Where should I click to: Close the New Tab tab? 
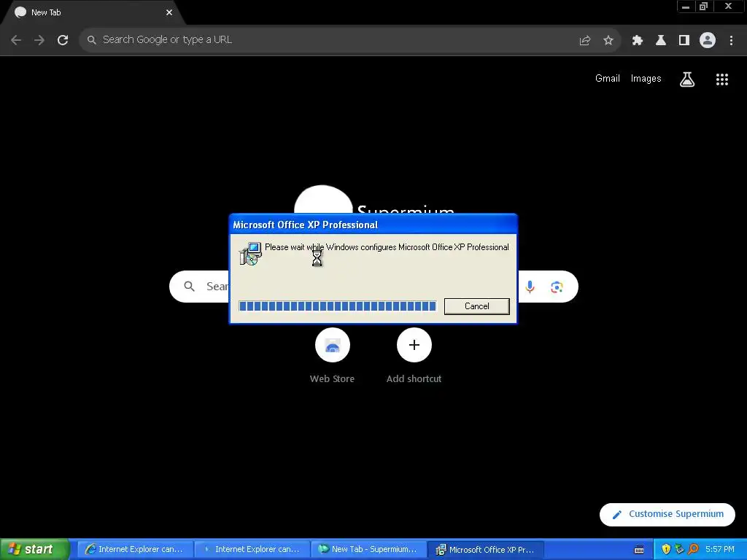click(169, 12)
